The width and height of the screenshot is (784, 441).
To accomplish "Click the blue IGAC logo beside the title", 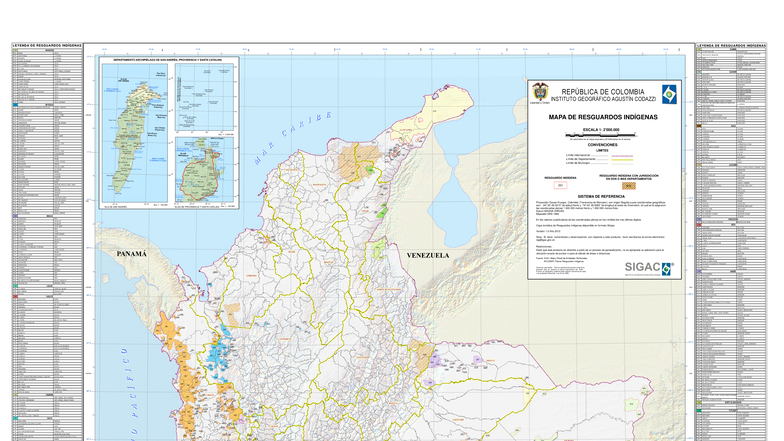I will pyautogui.click(x=669, y=94).
